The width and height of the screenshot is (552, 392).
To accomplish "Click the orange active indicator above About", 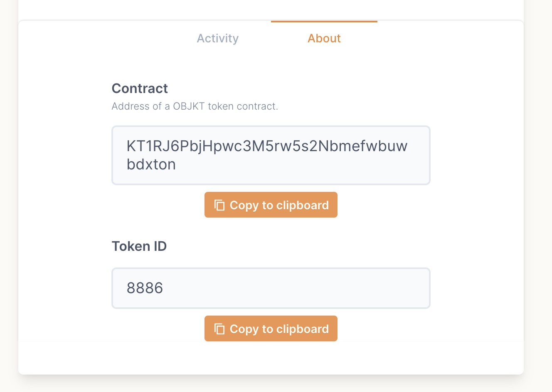I will click(x=324, y=21).
